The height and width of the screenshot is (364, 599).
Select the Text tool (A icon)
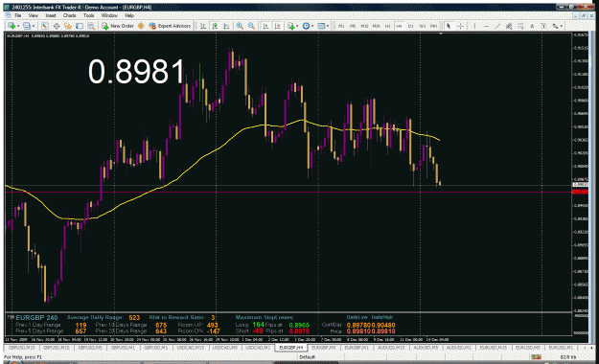(x=532, y=26)
